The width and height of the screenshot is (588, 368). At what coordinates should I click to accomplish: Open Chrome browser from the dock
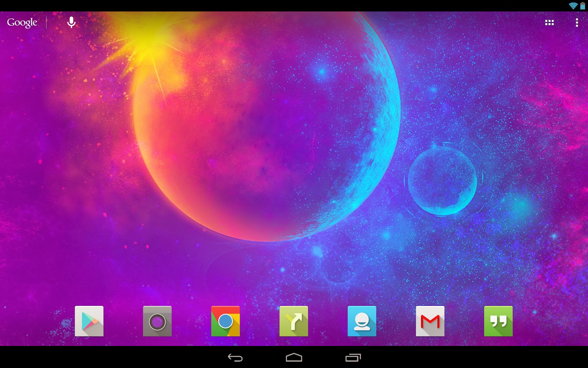tap(225, 321)
